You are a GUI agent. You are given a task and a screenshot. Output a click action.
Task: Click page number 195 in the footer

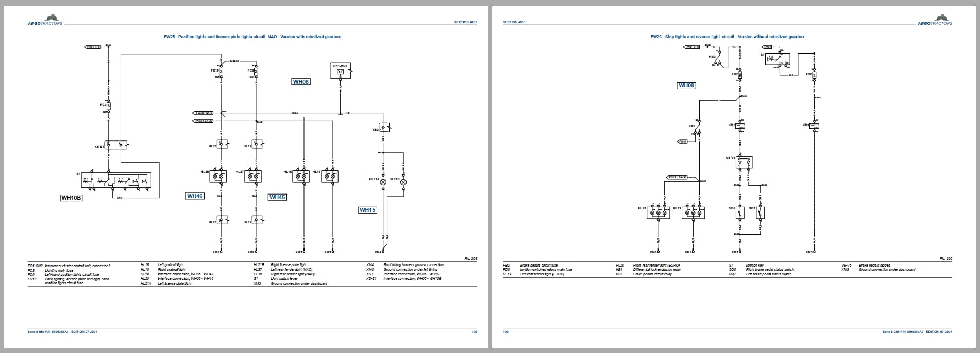click(x=474, y=332)
